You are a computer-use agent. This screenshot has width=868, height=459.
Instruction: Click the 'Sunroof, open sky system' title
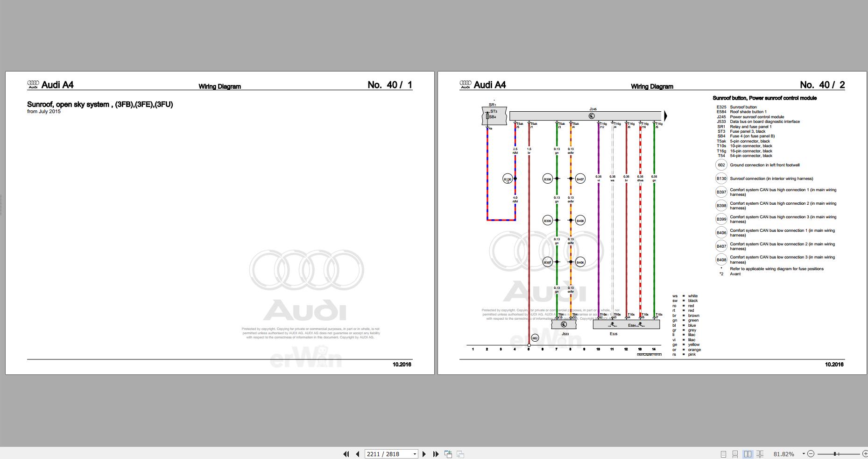point(100,104)
